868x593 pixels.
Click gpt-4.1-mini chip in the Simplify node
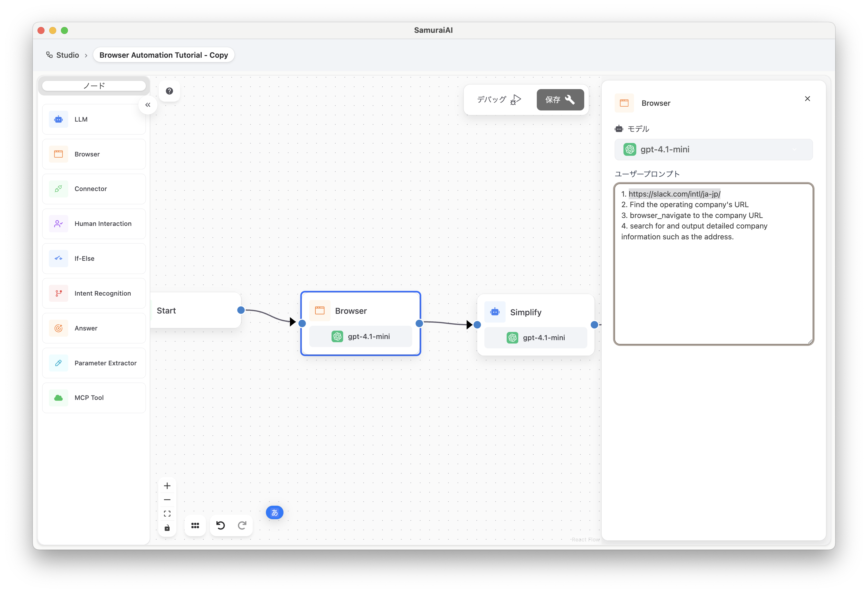(536, 338)
